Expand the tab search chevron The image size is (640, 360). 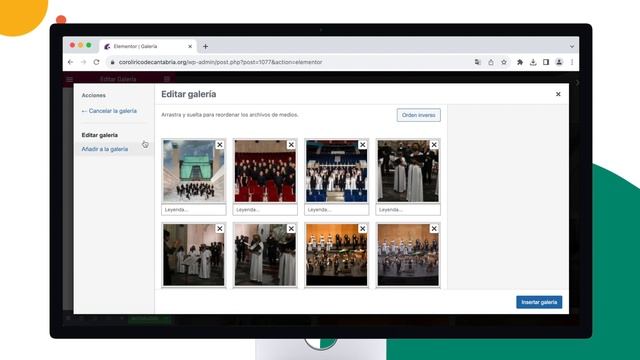[x=572, y=47]
